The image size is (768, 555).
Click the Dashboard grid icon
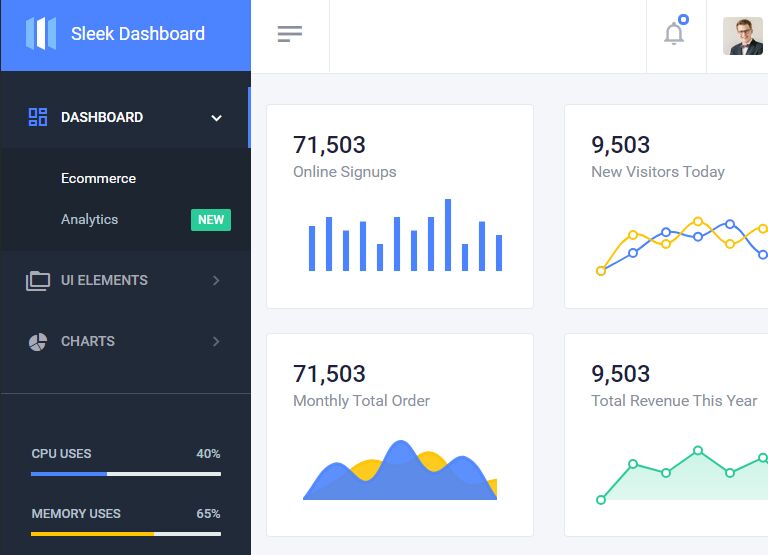[38, 117]
